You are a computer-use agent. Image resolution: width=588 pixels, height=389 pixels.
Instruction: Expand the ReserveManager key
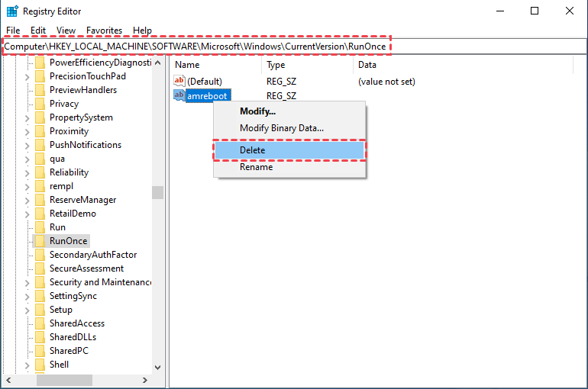coord(27,201)
